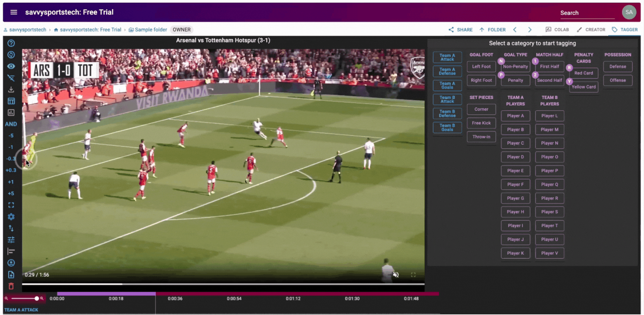
Task: Toggle the eye visibility icon in sidebar
Action: coord(11,66)
